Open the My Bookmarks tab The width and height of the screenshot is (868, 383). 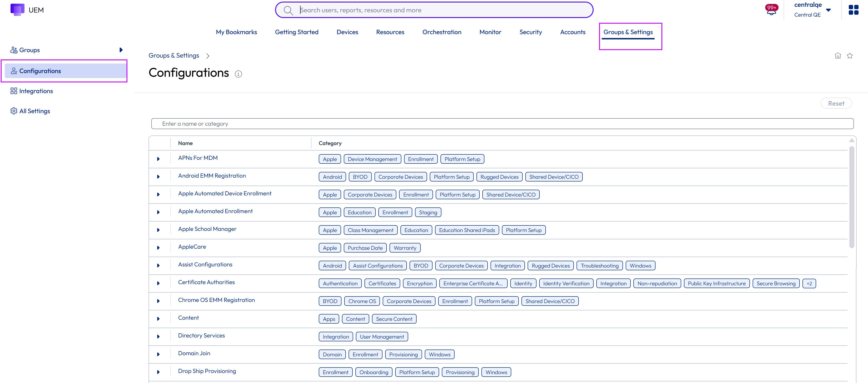pyautogui.click(x=236, y=32)
